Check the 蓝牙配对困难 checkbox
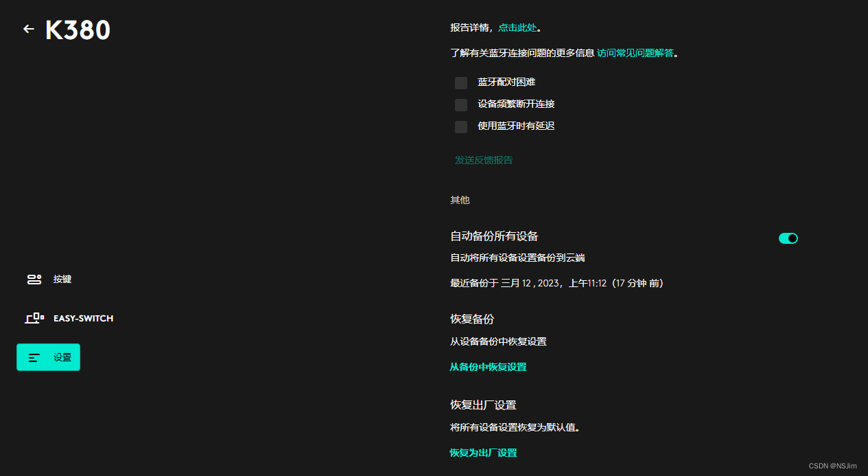Image resolution: width=868 pixels, height=476 pixels. [461, 82]
